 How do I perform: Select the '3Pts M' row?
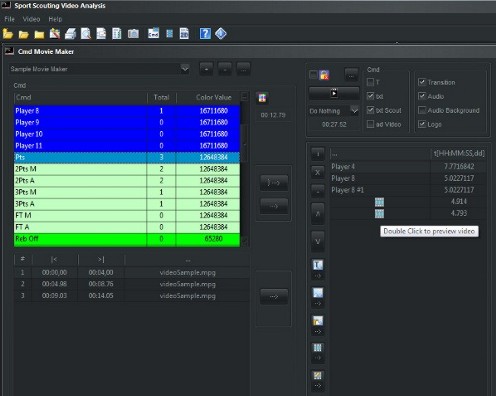click(x=127, y=192)
